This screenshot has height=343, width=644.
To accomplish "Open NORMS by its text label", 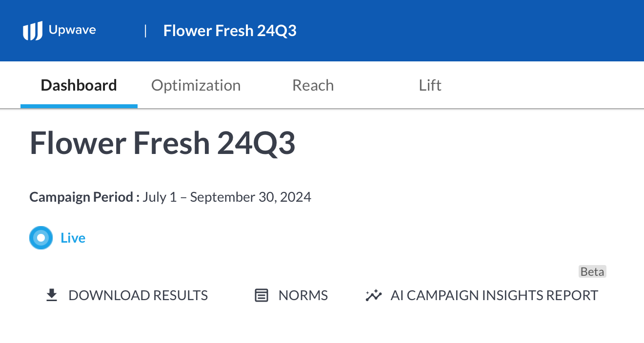I will 303,295.
